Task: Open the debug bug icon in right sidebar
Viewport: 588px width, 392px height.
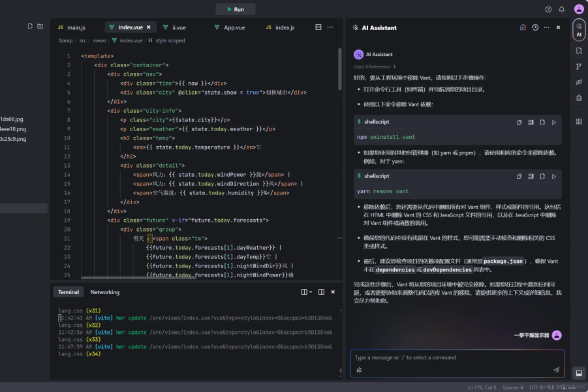Action: point(579,98)
